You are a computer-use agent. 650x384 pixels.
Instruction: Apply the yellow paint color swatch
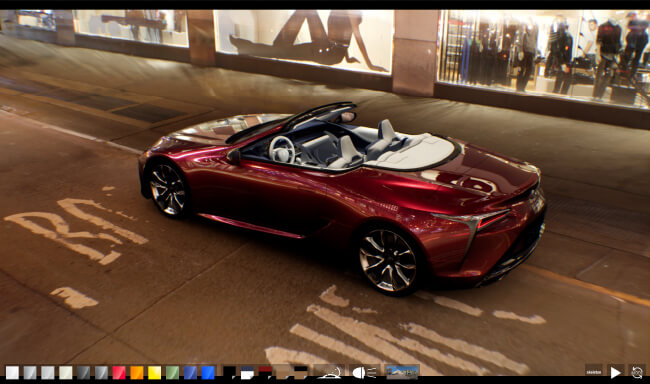pyautogui.click(x=155, y=372)
